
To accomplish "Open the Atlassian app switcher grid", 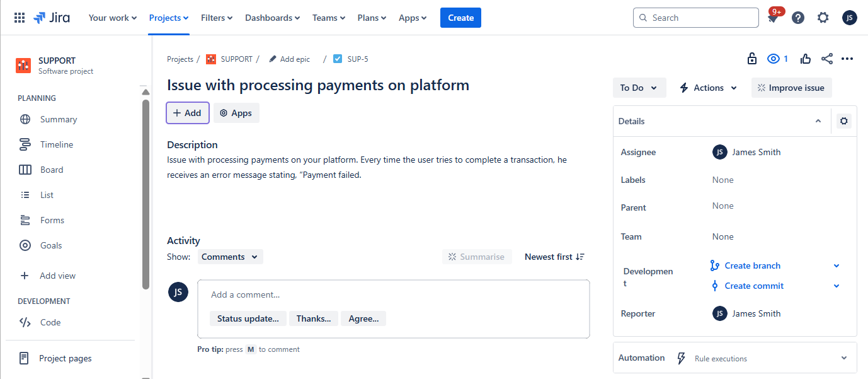I will coord(19,17).
